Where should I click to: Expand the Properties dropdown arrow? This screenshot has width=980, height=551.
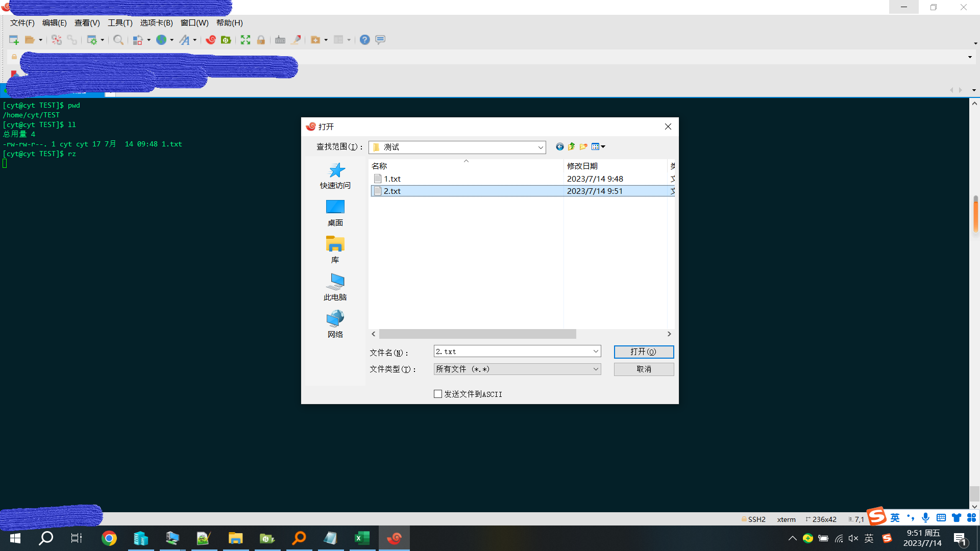pos(103,40)
